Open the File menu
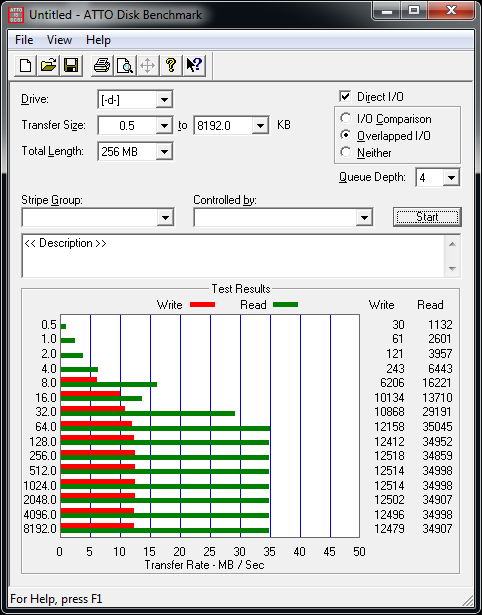 pos(24,40)
